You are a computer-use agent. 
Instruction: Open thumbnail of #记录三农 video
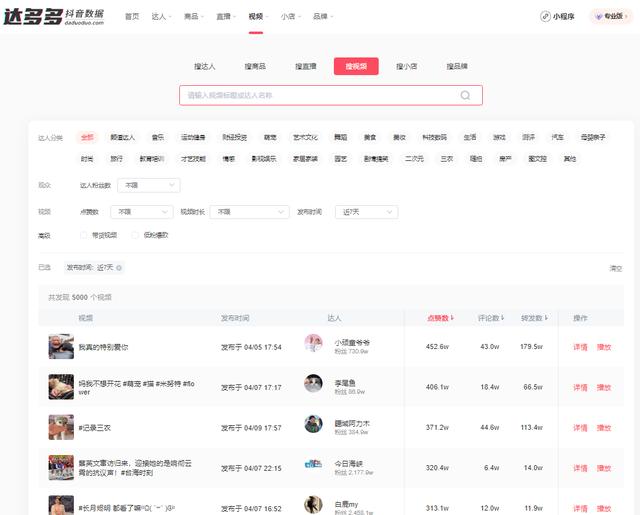click(61, 427)
